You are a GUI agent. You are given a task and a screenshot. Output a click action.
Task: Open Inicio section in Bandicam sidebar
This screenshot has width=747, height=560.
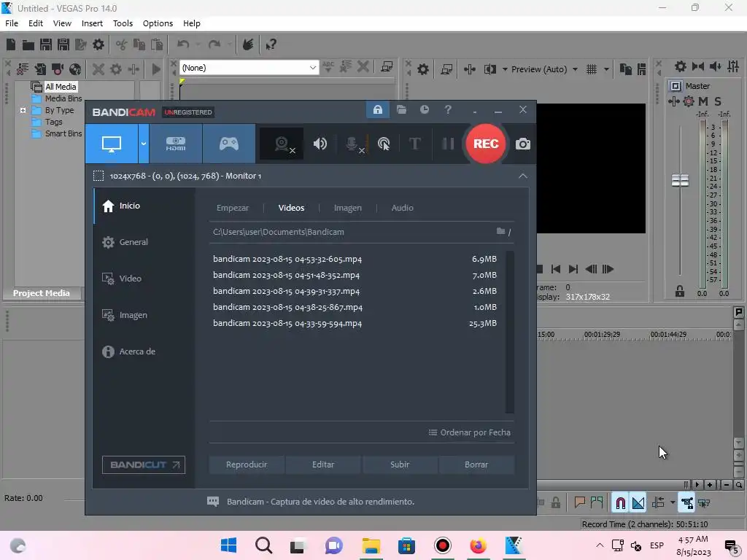pos(144,206)
